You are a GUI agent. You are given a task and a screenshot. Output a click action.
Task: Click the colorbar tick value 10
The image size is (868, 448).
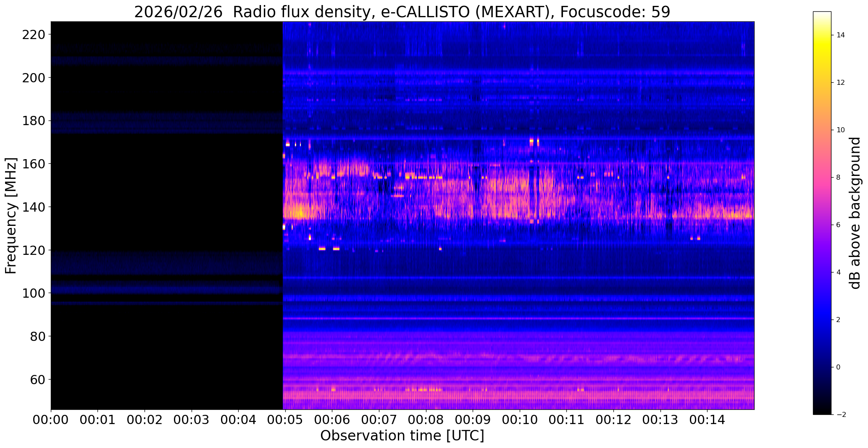(841, 130)
